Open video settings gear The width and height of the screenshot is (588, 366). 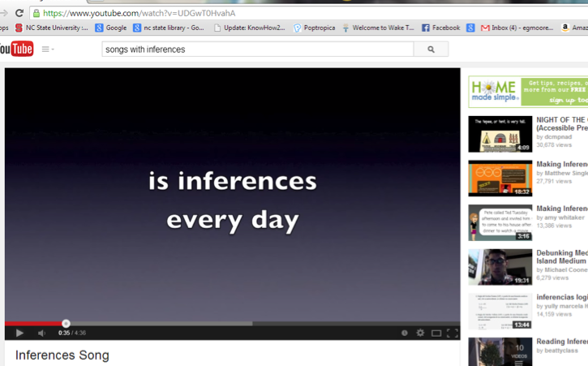pos(420,333)
